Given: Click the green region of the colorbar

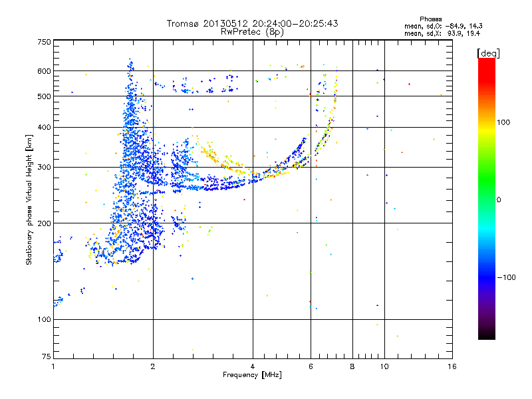Looking at the screenshot, I should click(487, 180).
